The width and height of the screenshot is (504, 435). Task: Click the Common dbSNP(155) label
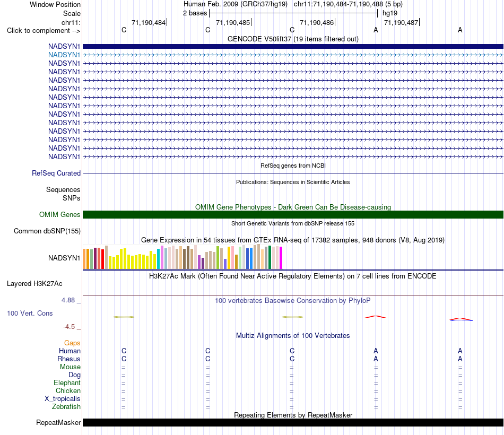pos(47,231)
